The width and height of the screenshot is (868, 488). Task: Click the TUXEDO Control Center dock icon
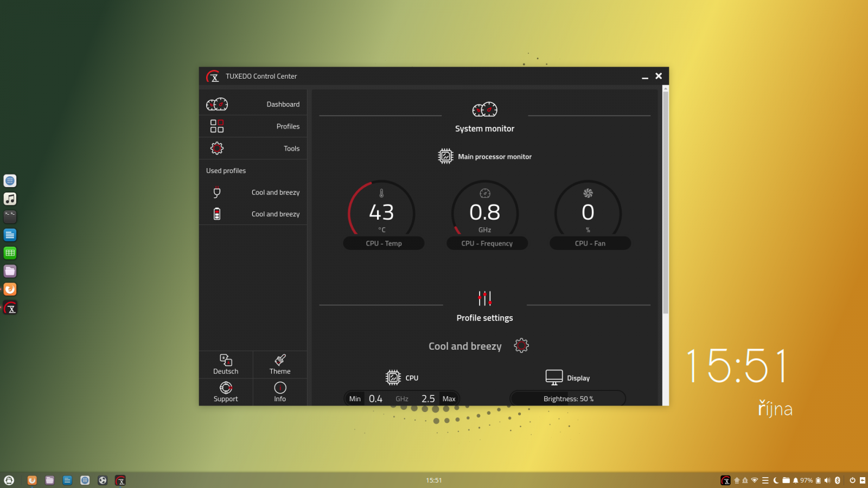click(x=10, y=308)
